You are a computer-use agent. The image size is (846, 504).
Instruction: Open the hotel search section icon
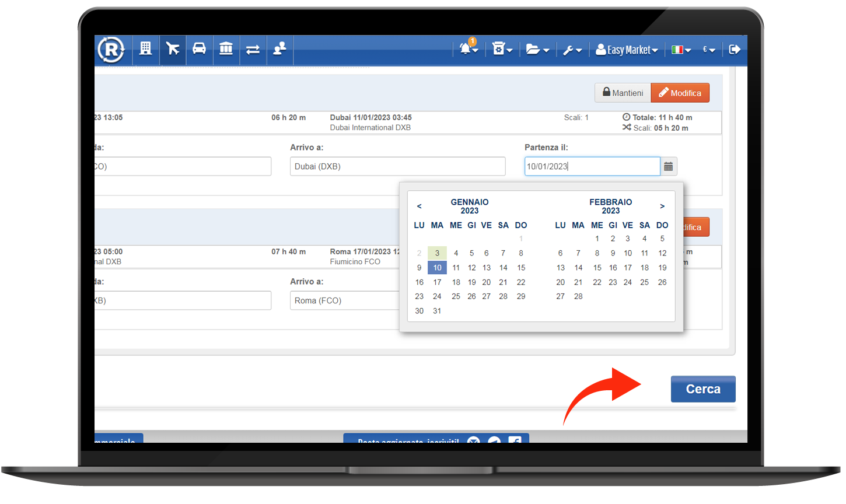(145, 49)
